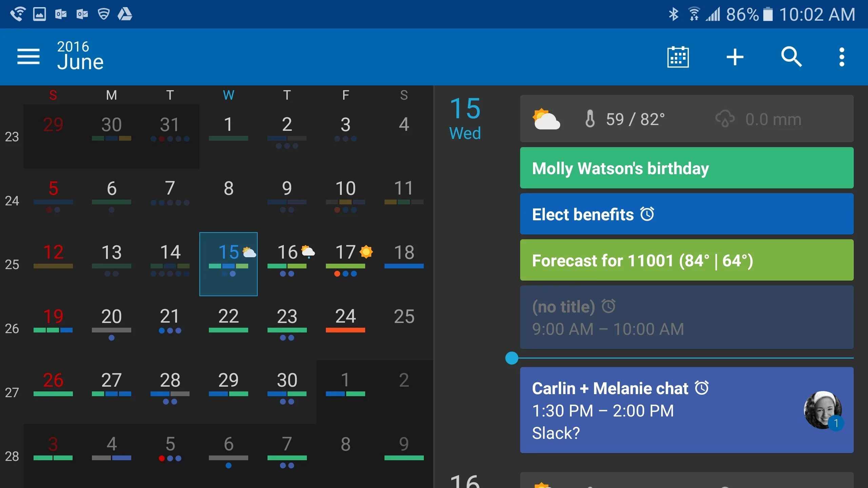Open the Google Drive app icon
The width and height of the screenshot is (868, 488).
[127, 13]
